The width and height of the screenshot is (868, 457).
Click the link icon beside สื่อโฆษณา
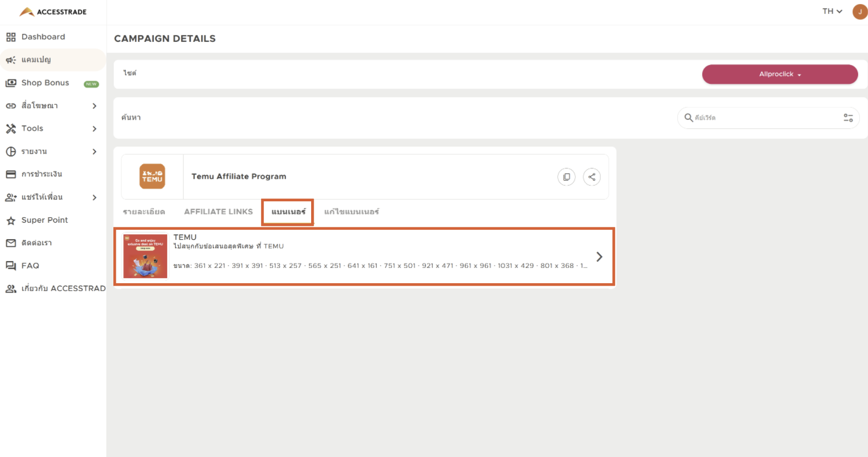click(x=11, y=106)
